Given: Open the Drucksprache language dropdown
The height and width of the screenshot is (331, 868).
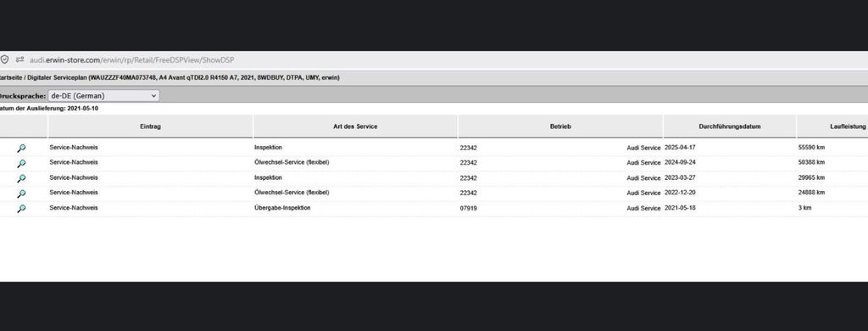Looking at the screenshot, I should click(103, 95).
